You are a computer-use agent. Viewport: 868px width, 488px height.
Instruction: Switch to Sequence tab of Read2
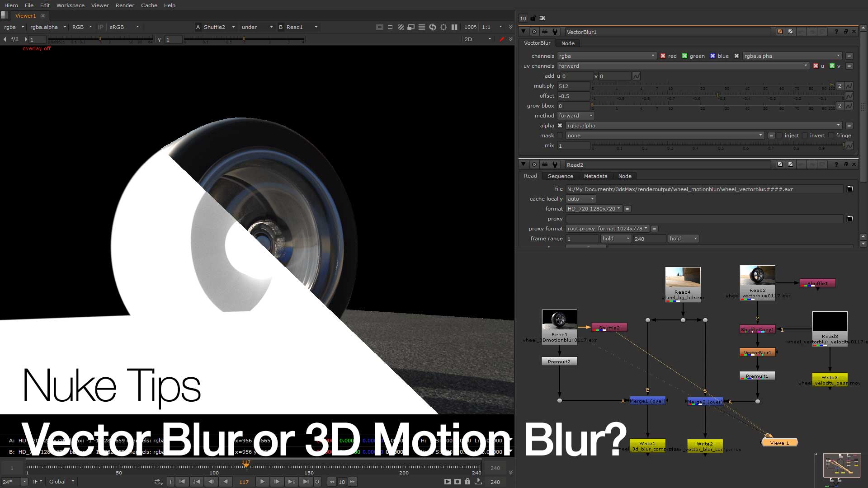pyautogui.click(x=560, y=176)
